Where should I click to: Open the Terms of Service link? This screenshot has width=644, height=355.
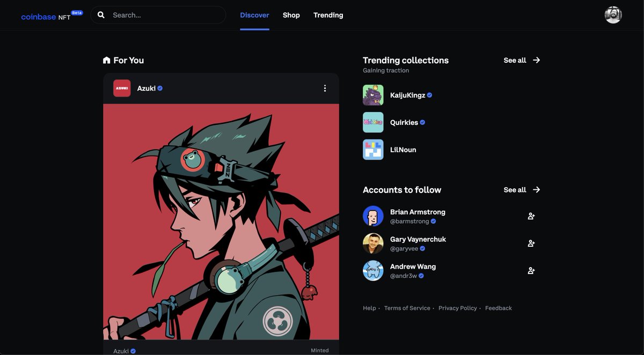[407, 308]
